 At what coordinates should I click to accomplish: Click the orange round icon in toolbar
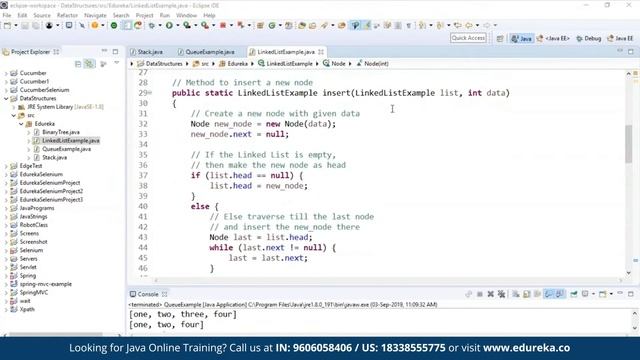pos(94,25)
